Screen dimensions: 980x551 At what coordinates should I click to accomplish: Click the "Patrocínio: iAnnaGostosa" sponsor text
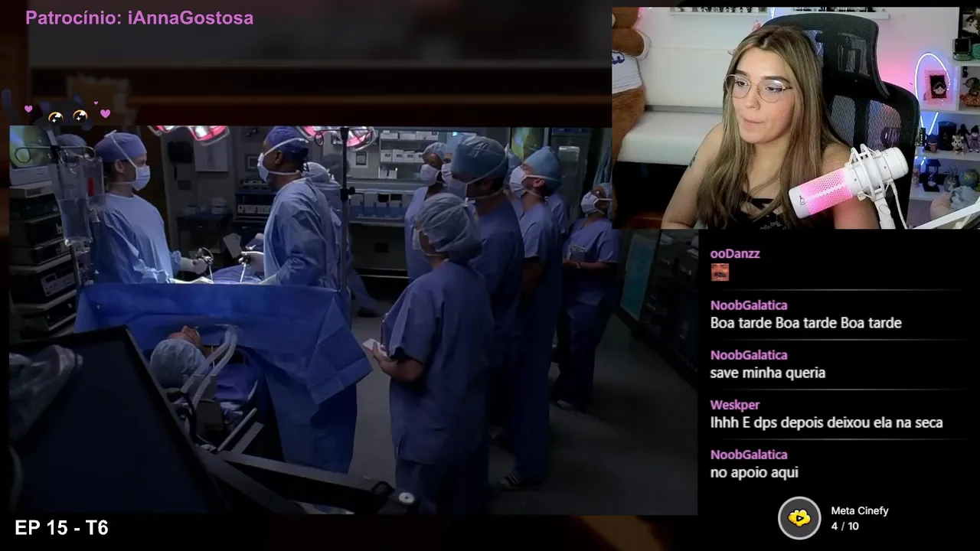[139, 18]
